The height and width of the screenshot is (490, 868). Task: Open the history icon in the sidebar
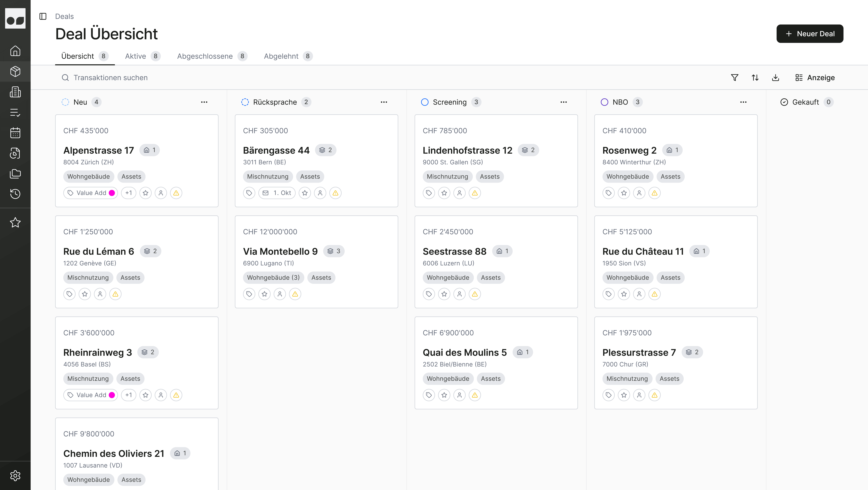[x=15, y=194]
